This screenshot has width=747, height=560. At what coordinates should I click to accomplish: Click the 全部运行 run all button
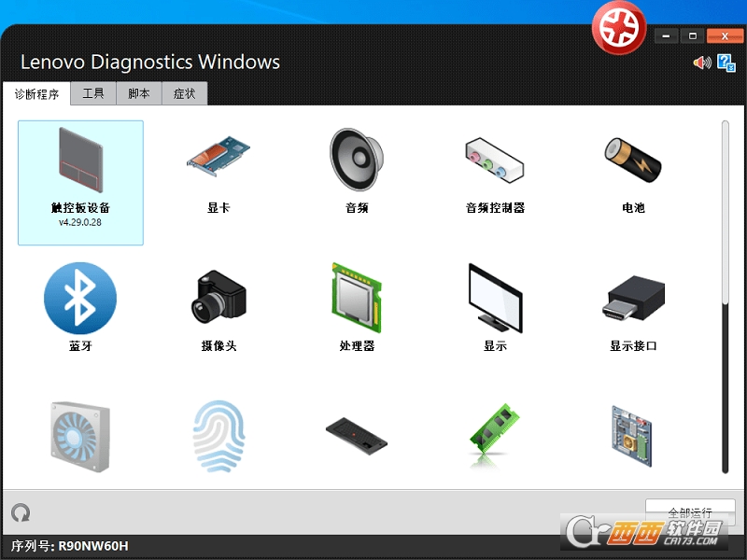tap(690, 512)
